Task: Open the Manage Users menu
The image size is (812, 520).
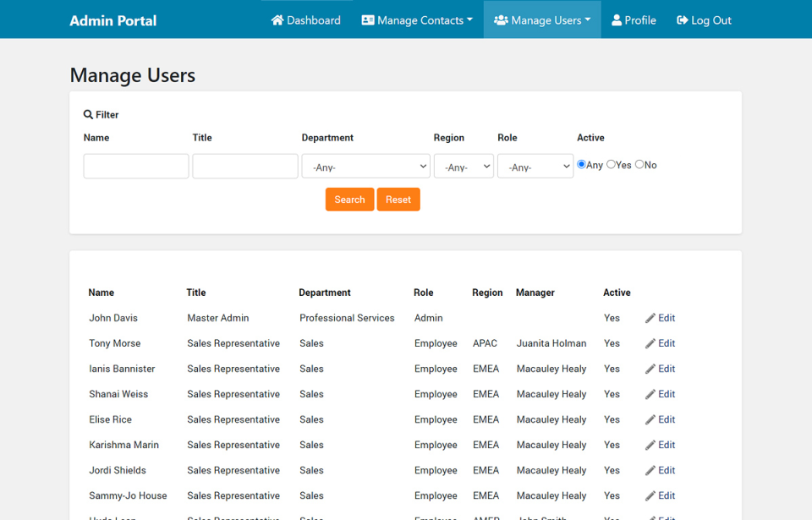Action: pos(543,20)
